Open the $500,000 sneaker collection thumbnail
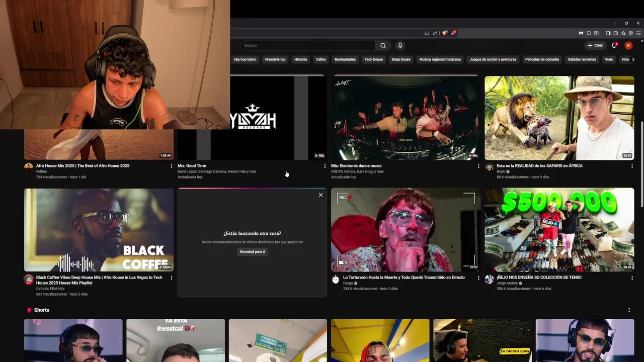The height and width of the screenshot is (362, 644). point(559,230)
